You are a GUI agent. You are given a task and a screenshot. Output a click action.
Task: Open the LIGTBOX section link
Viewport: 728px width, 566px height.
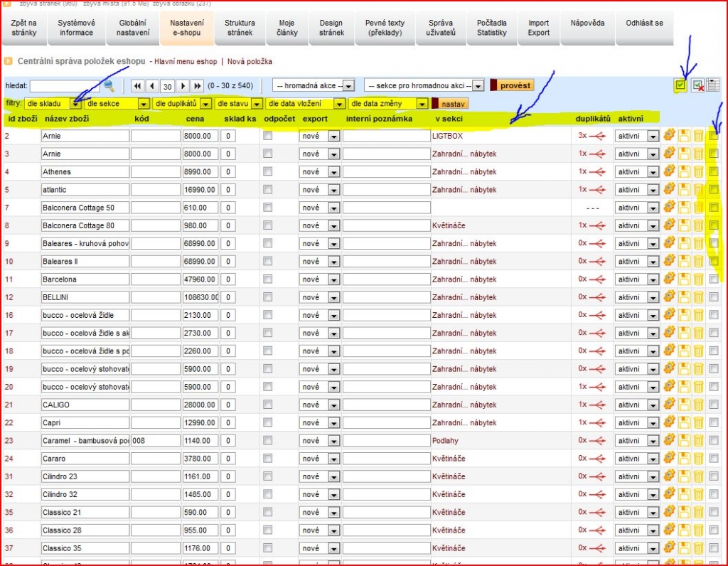[x=448, y=136]
